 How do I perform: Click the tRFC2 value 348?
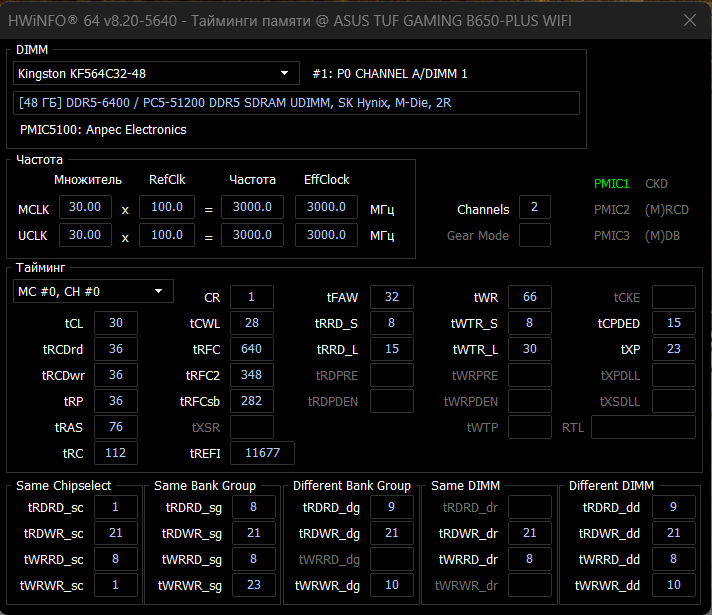252,375
